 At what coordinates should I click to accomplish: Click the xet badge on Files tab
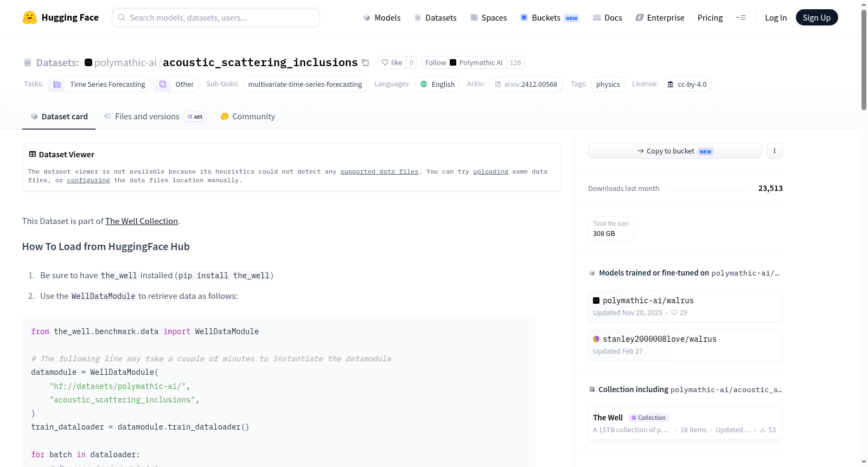pyautogui.click(x=195, y=117)
